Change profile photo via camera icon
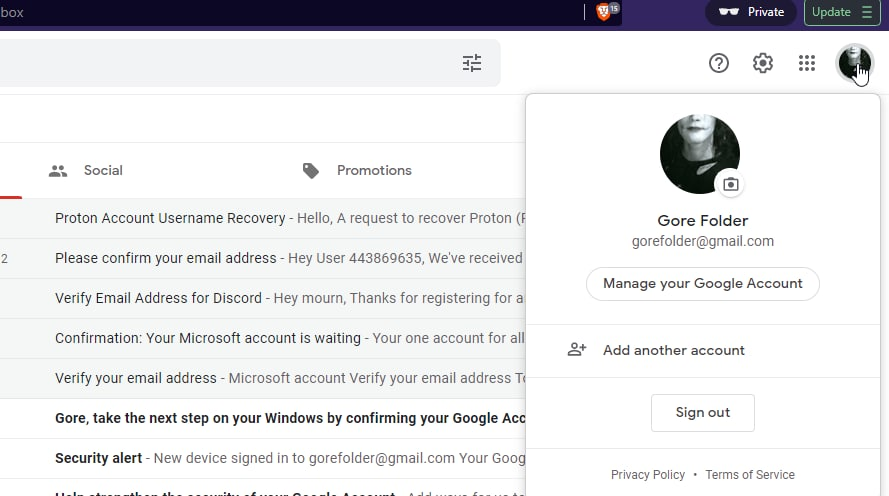 coord(731,184)
